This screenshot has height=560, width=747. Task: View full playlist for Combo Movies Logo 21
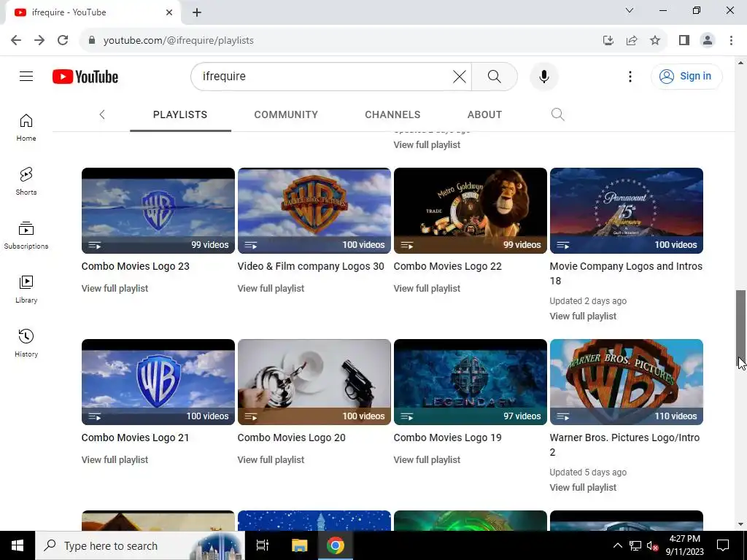(x=115, y=459)
